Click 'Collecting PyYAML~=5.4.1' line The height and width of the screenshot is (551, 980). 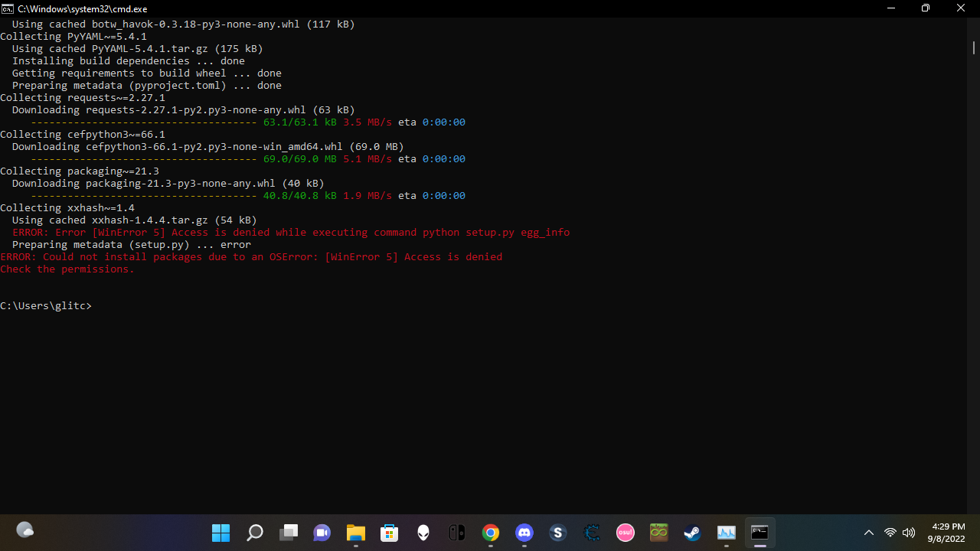point(73,37)
